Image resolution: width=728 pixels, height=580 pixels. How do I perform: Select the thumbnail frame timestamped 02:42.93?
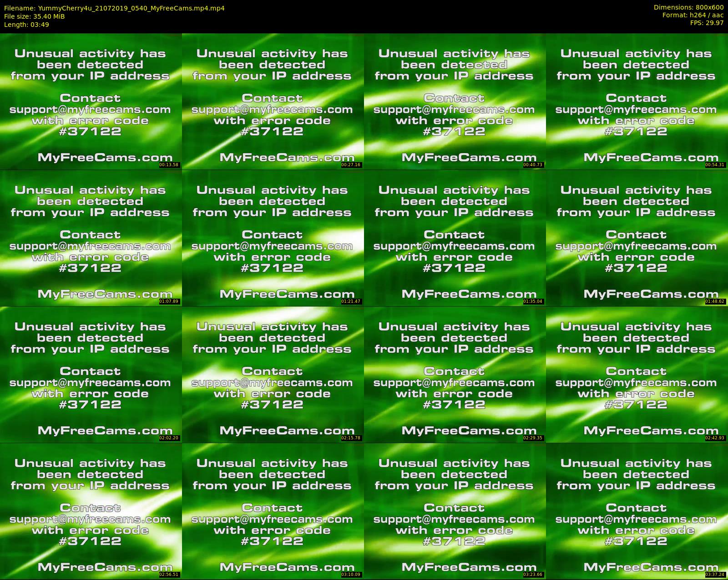pyautogui.click(x=637, y=374)
